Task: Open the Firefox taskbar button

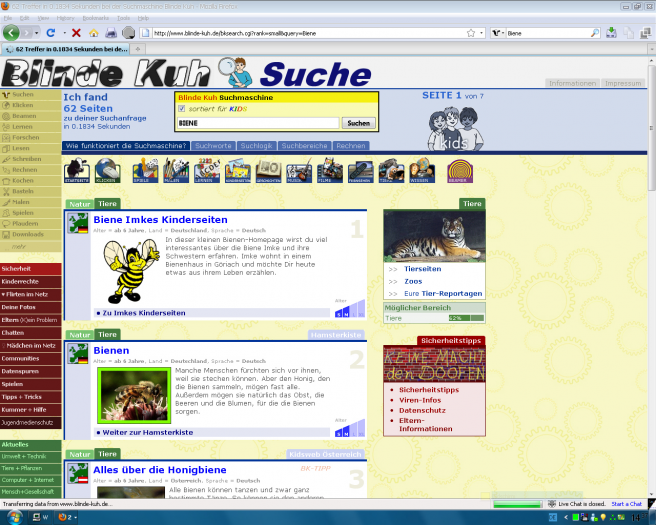Action: (x=66, y=517)
